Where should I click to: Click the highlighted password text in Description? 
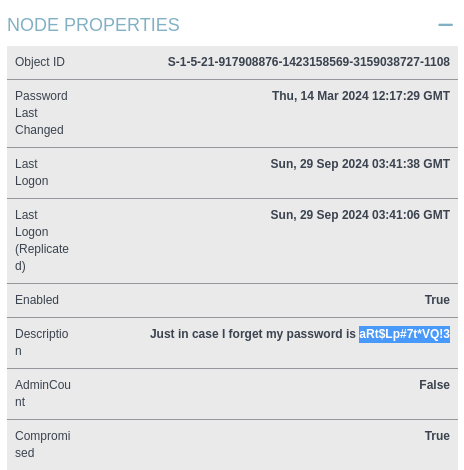[x=404, y=334]
